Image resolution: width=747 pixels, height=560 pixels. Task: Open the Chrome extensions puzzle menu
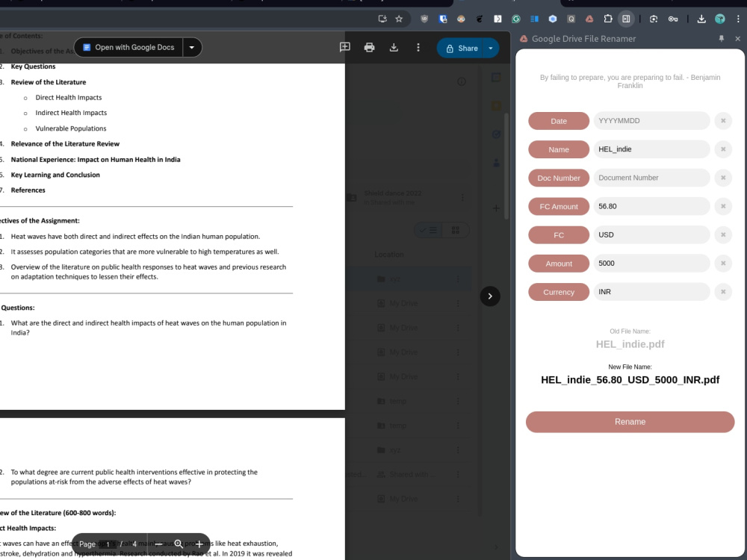pos(608,19)
